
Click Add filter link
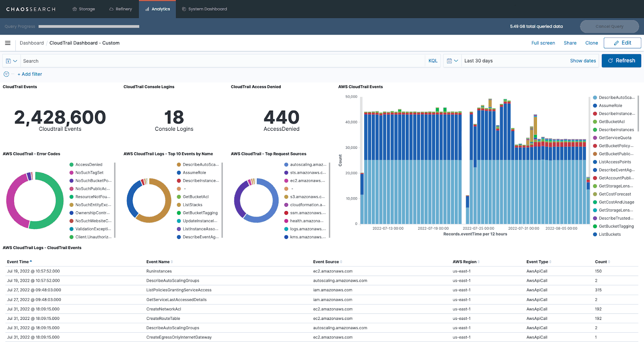[30, 74]
